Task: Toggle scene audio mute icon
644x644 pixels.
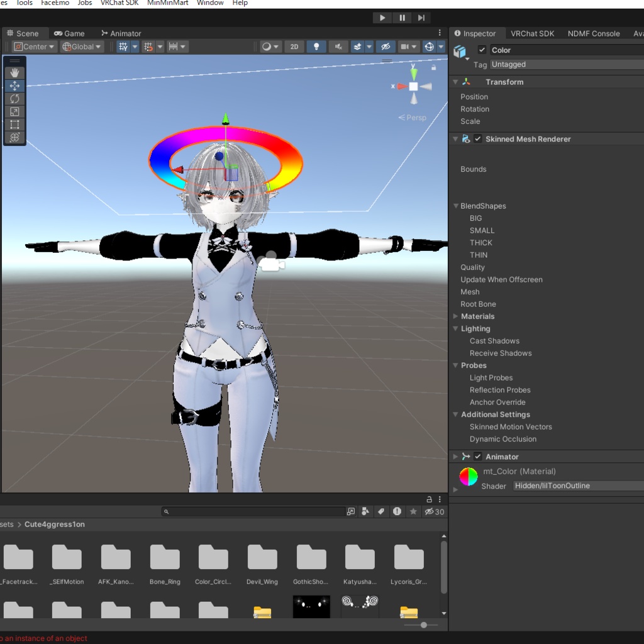Action: point(338,47)
